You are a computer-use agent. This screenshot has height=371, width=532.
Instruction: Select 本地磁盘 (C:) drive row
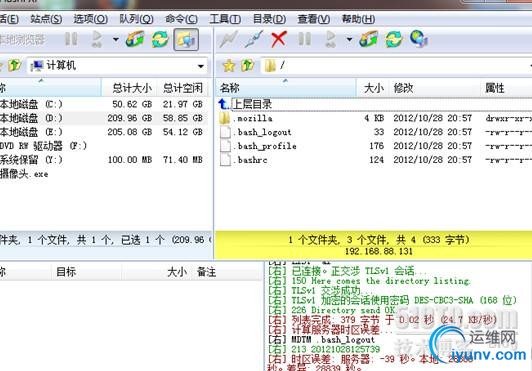[104, 104]
